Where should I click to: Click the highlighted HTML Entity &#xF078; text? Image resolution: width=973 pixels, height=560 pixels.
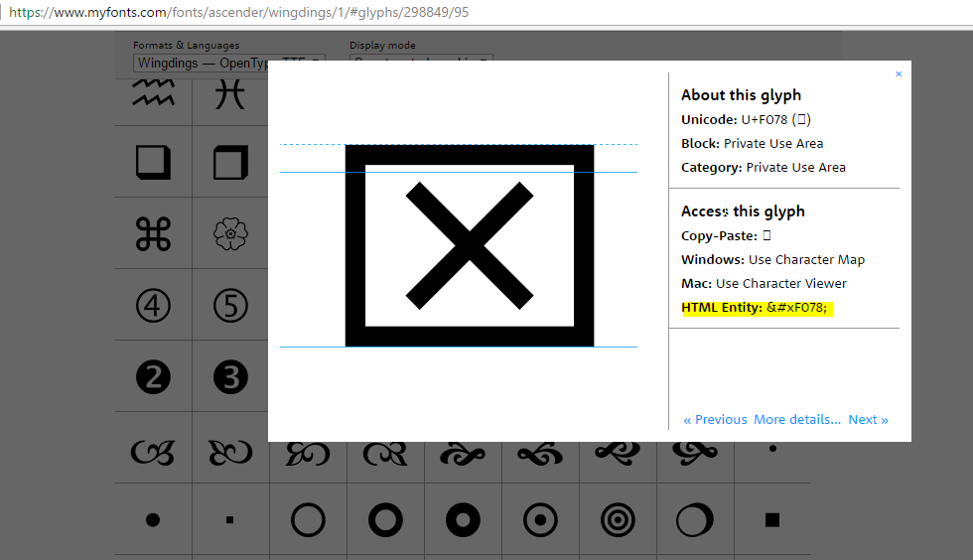[757, 308]
